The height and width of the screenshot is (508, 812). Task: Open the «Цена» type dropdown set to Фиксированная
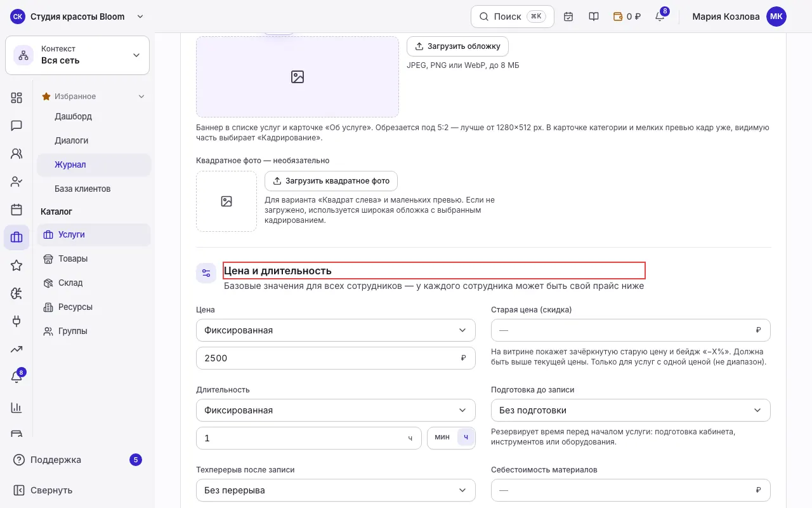click(336, 330)
